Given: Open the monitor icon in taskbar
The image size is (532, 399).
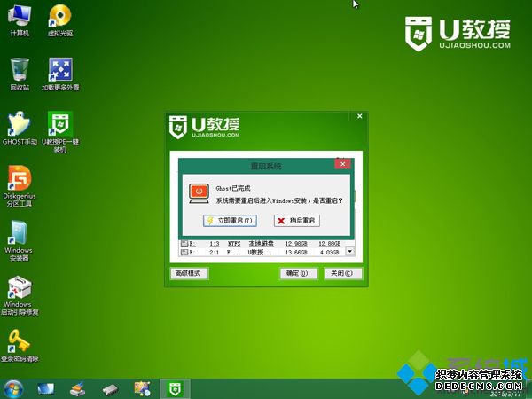Looking at the screenshot, I should coord(45,389).
